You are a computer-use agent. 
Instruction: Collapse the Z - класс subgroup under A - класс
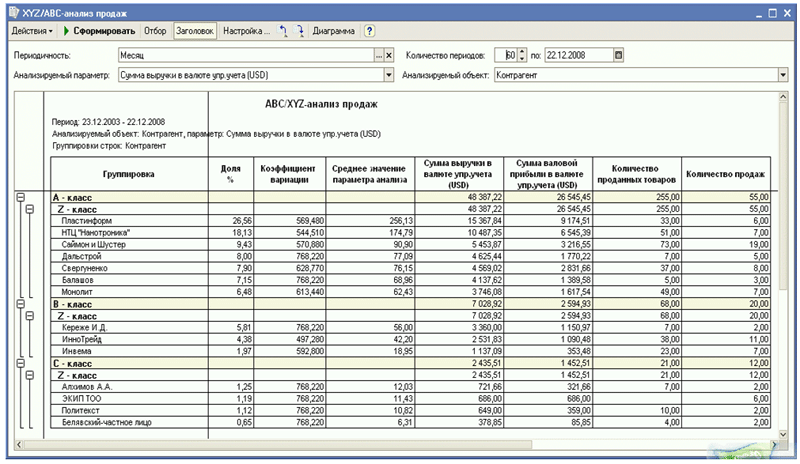coord(30,209)
